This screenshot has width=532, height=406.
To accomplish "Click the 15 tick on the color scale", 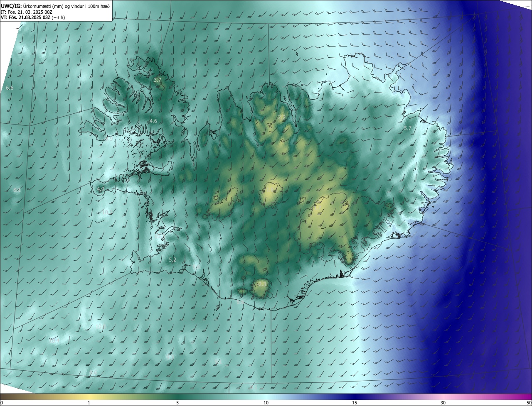I will 355,403.
